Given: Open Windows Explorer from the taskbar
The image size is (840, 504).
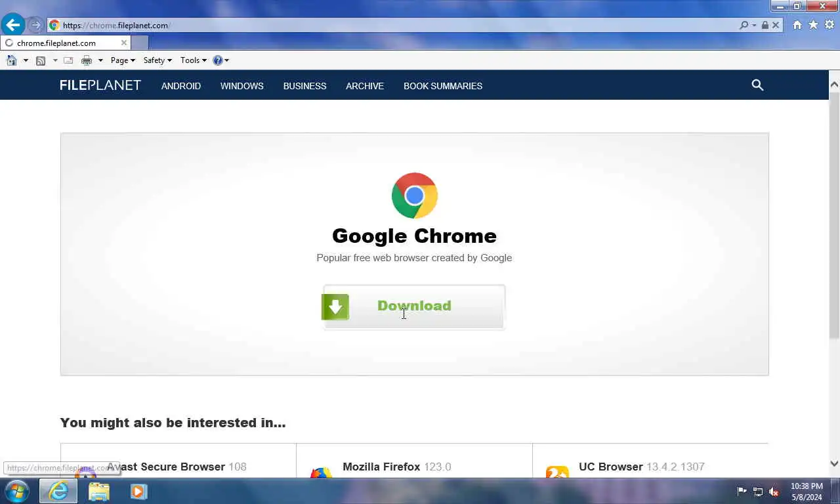Looking at the screenshot, I should coord(98,491).
